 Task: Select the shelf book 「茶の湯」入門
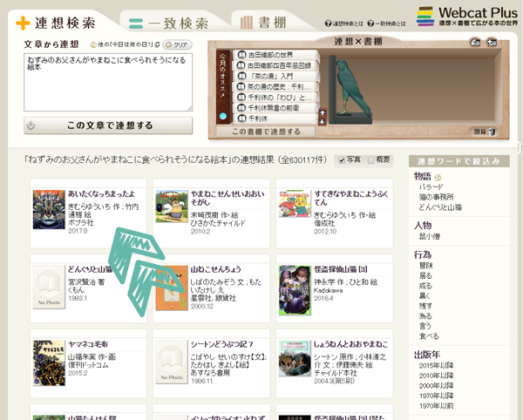pos(275,77)
